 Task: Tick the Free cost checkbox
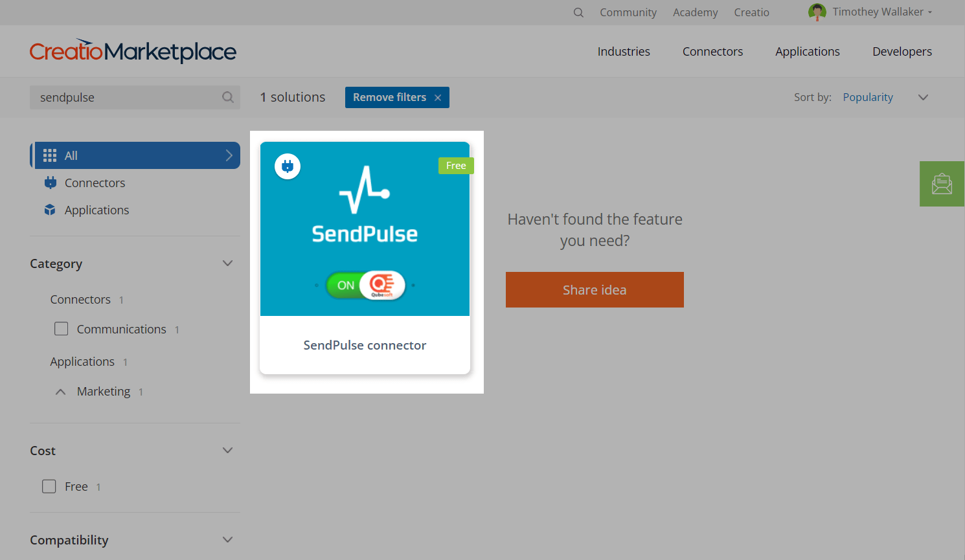(49, 486)
